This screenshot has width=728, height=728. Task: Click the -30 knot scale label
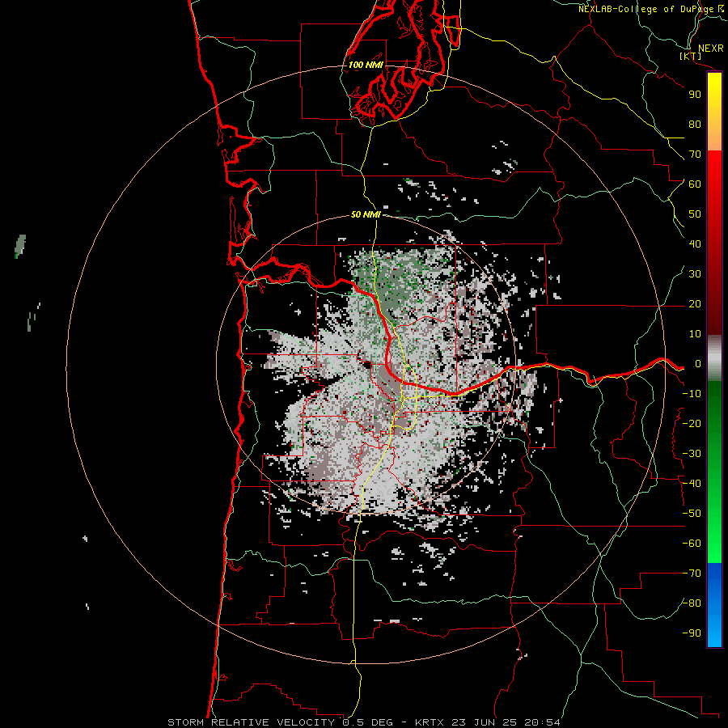coord(692,454)
